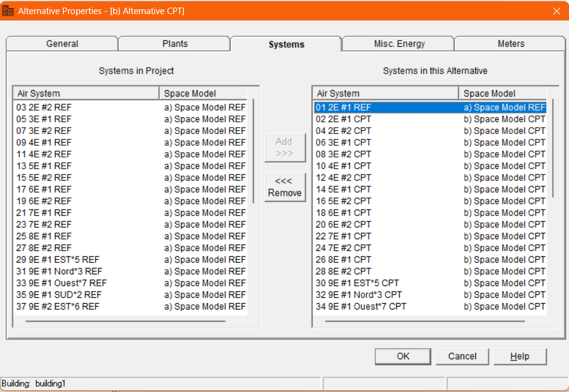Click the Remove button
Image resolution: width=569 pixels, height=392 pixels.
[284, 187]
